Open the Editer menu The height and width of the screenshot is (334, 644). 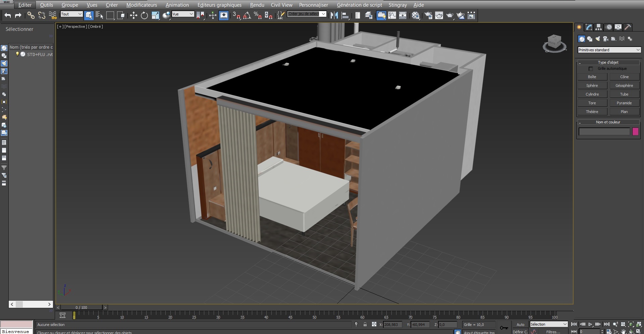(25, 5)
